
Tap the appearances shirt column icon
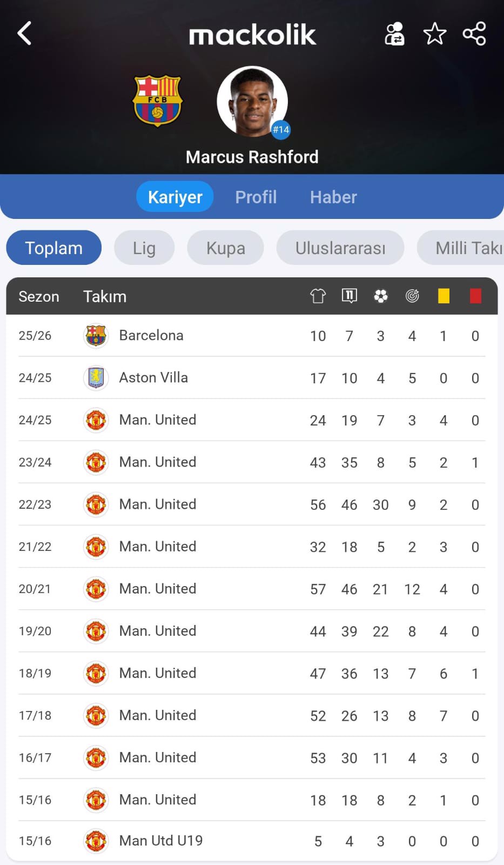pyautogui.click(x=318, y=296)
